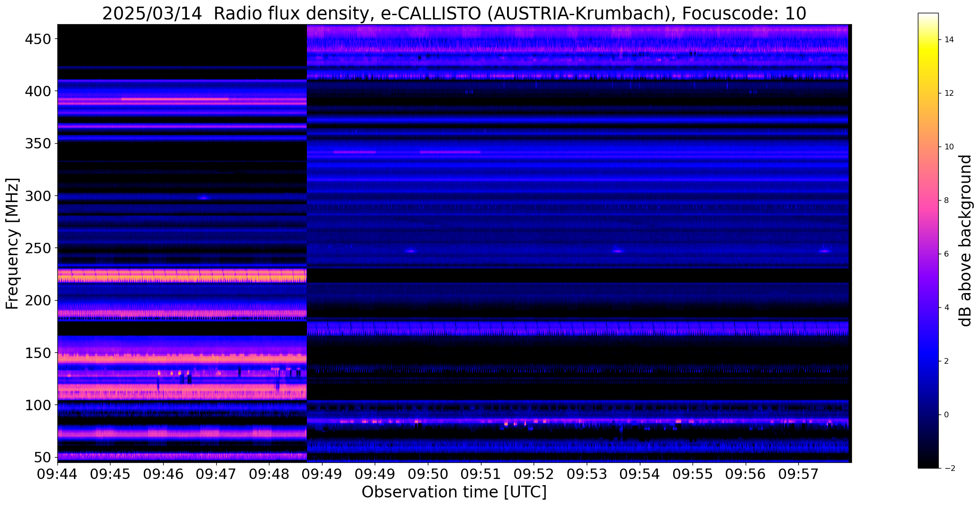Select the 50 frequency tick label
Screen dimensions: 980x506
tap(43, 458)
